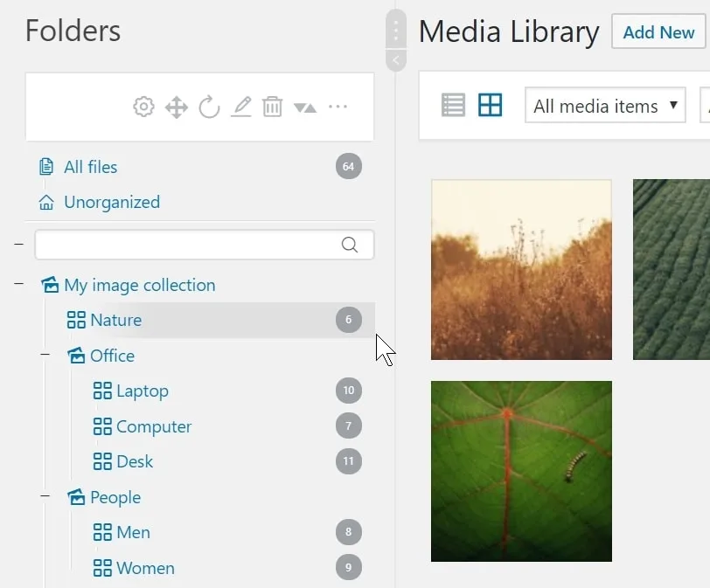
Task: Open more folder actions with the ellipsis icon
Action: pos(338,107)
